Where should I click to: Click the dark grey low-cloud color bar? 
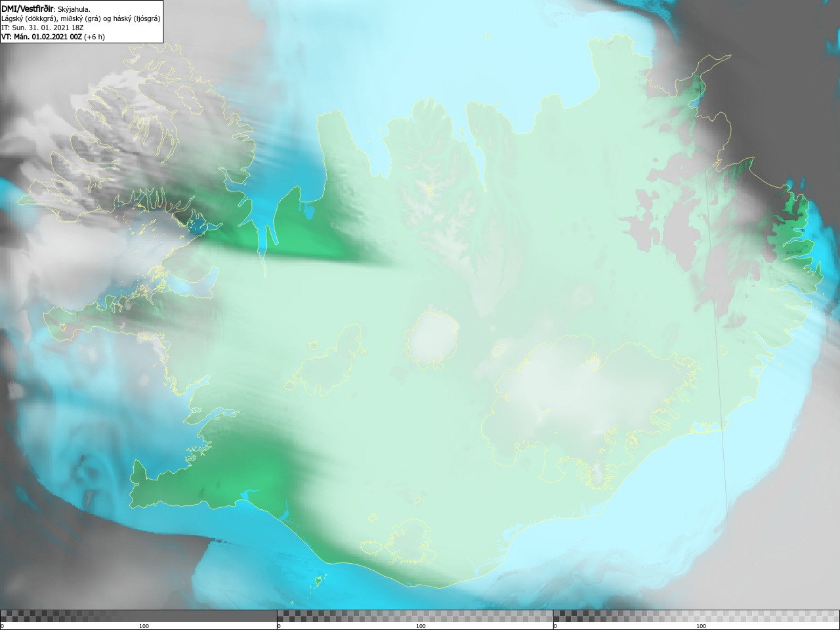tap(138, 616)
